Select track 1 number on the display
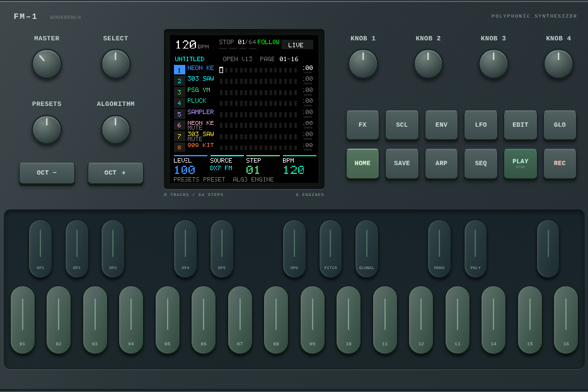588x392 pixels. click(x=179, y=70)
